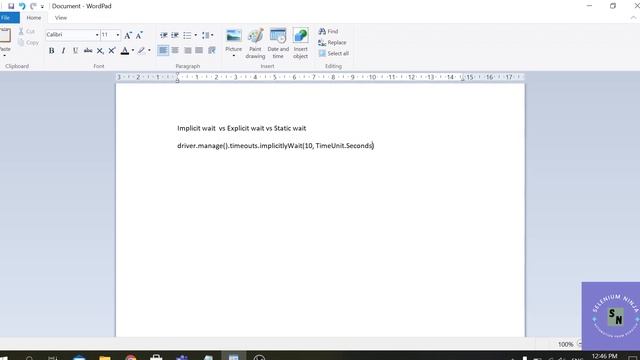Undo the last action from the title bar

(22, 6)
